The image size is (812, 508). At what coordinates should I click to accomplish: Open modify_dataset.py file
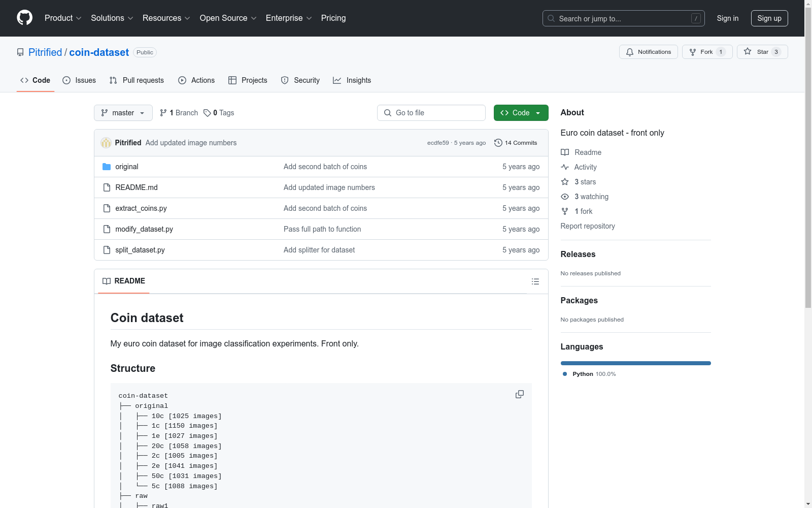[144, 229]
